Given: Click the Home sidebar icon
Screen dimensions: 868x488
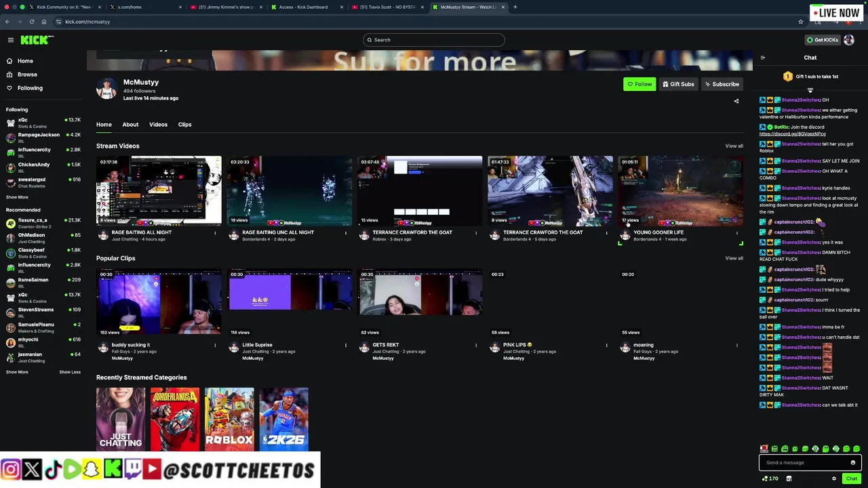Looking at the screenshot, I should (9, 61).
